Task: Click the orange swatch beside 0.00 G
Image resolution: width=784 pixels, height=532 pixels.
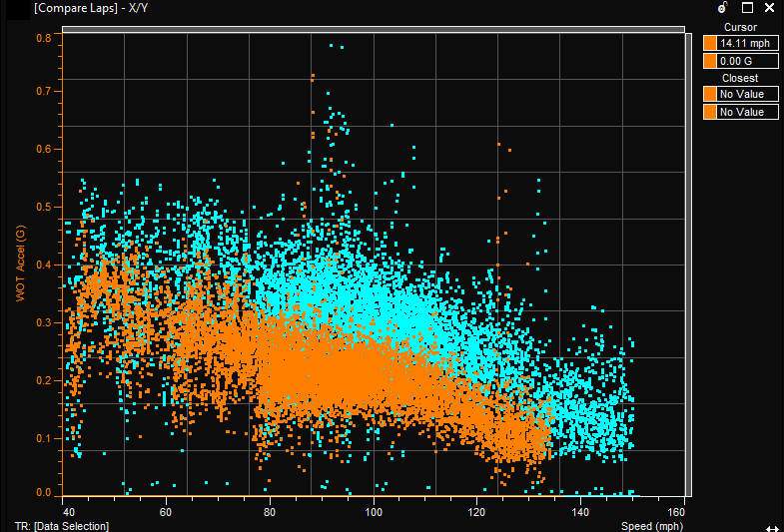Action: pyautogui.click(x=710, y=62)
